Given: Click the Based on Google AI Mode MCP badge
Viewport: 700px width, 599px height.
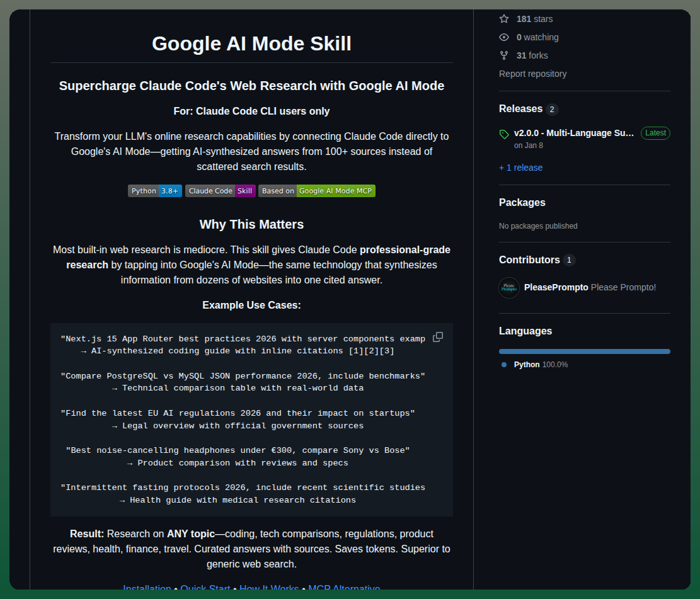Looking at the screenshot, I should pyautogui.click(x=317, y=191).
